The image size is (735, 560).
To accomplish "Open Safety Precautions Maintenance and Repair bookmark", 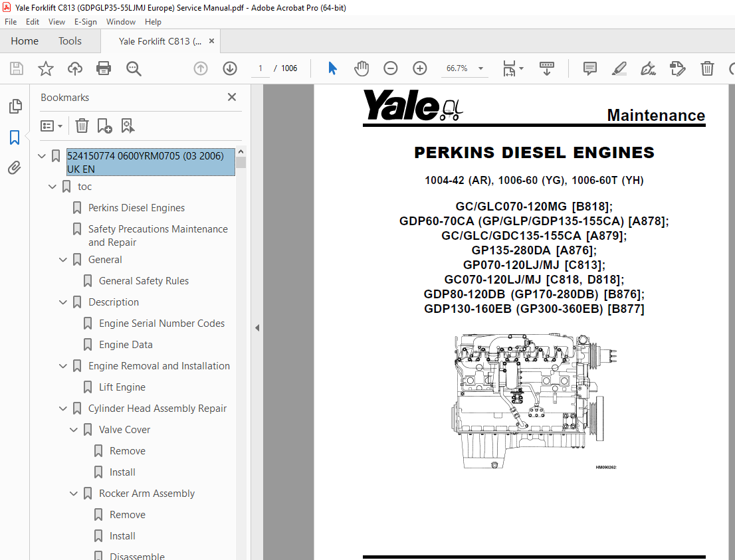I will 158,235.
